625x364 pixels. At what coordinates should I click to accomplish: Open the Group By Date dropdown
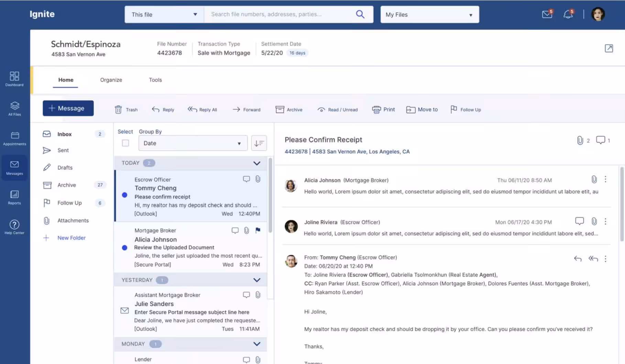click(193, 143)
